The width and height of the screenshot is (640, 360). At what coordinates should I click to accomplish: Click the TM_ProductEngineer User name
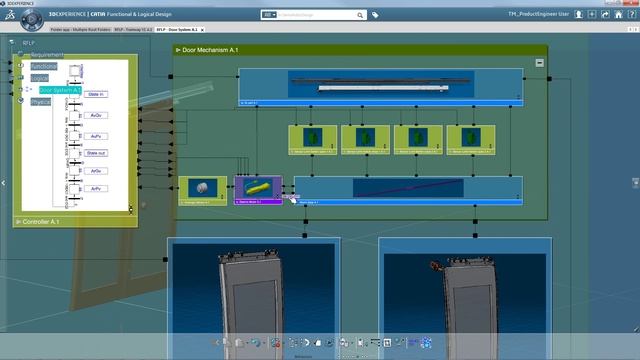pos(538,14)
